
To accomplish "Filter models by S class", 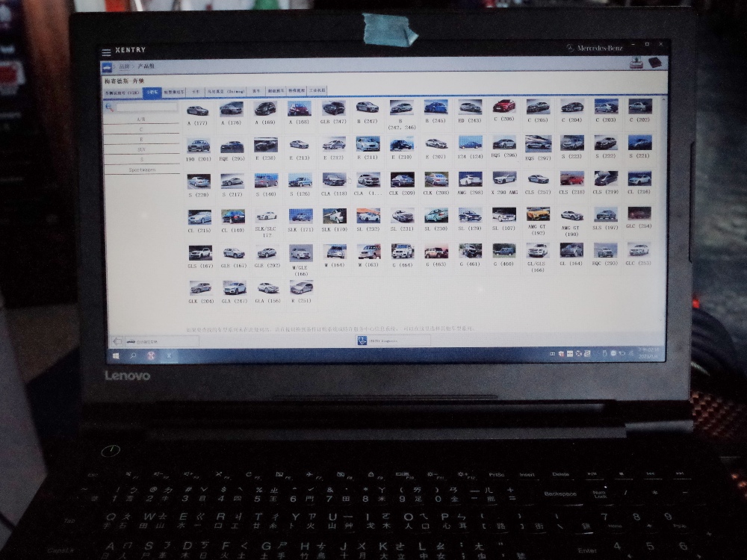I will [141, 160].
